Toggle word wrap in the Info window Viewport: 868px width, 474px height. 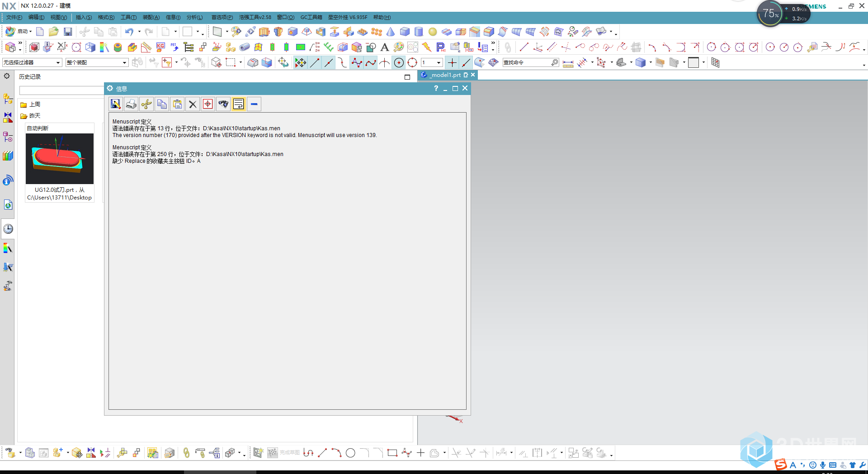(x=238, y=104)
